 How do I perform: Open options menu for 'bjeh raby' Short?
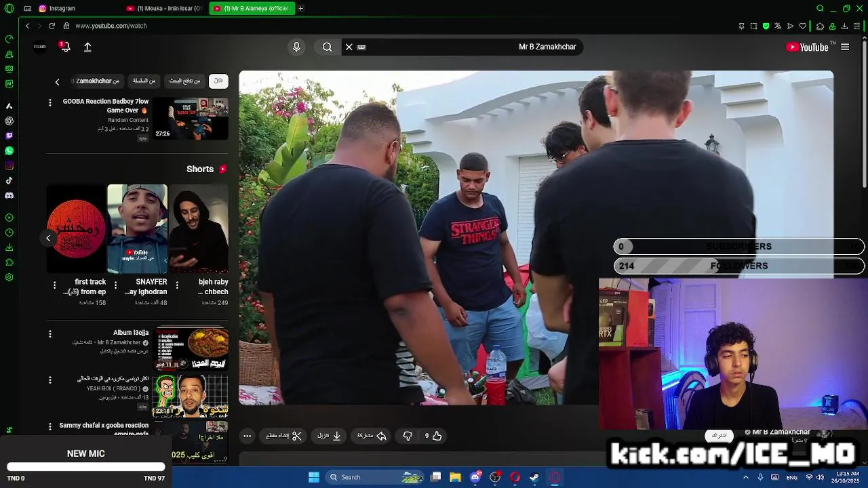(177, 285)
